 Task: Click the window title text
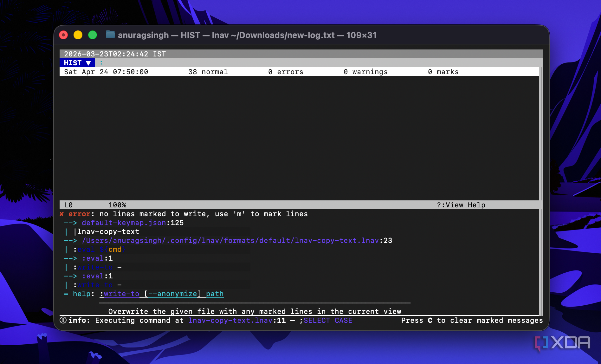point(247,35)
